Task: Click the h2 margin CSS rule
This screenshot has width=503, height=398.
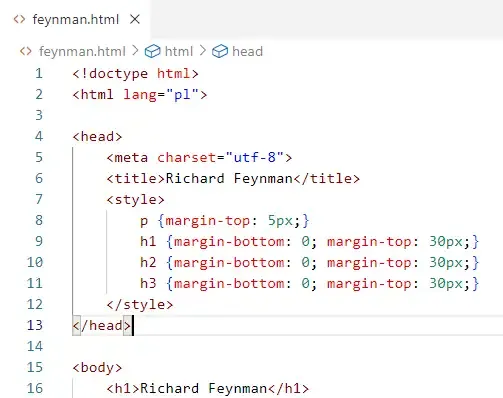Action: [x=309, y=263]
